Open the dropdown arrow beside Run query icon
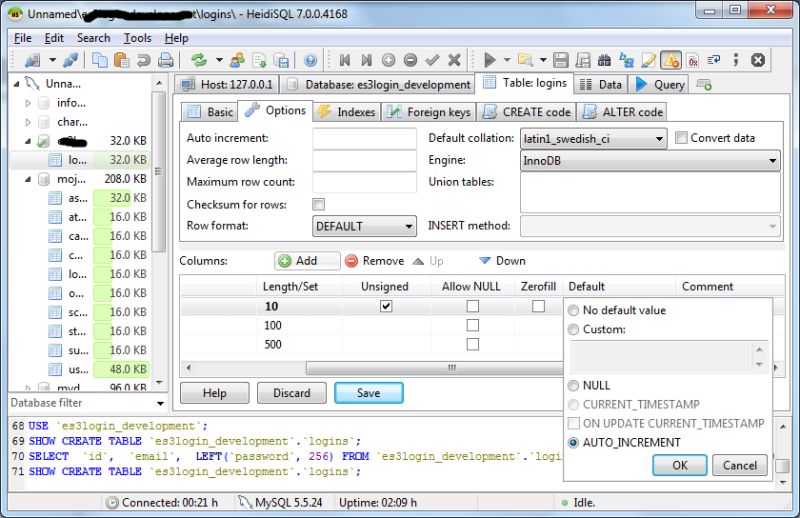The width and height of the screenshot is (800, 518). coord(507,60)
